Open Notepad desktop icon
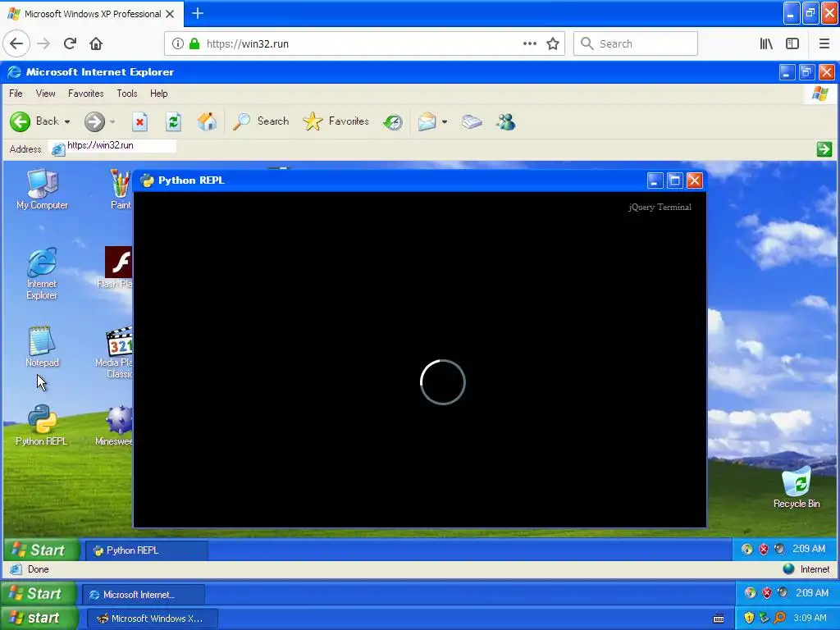 coord(42,347)
